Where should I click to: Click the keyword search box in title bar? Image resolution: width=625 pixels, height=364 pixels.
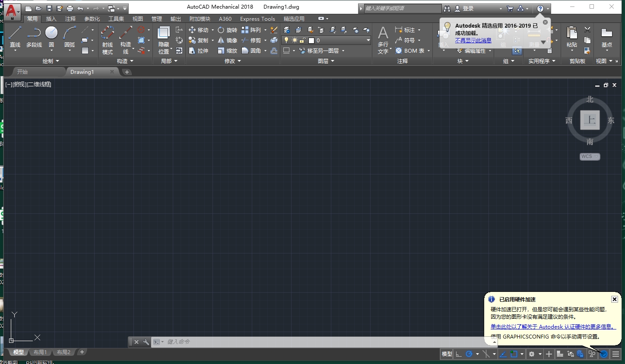(x=403, y=8)
